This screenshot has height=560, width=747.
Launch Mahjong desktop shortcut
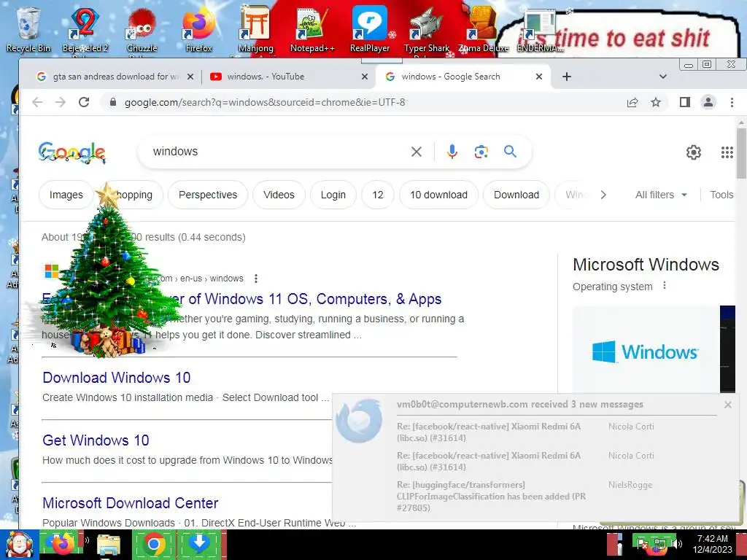tap(256, 29)
